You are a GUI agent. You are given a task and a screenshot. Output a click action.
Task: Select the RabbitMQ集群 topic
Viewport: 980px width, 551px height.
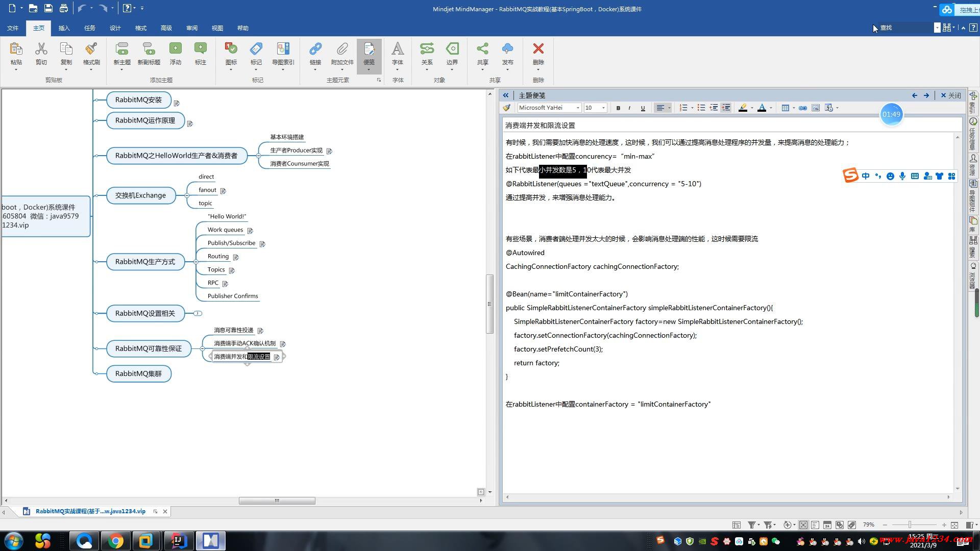pos(138,373)
